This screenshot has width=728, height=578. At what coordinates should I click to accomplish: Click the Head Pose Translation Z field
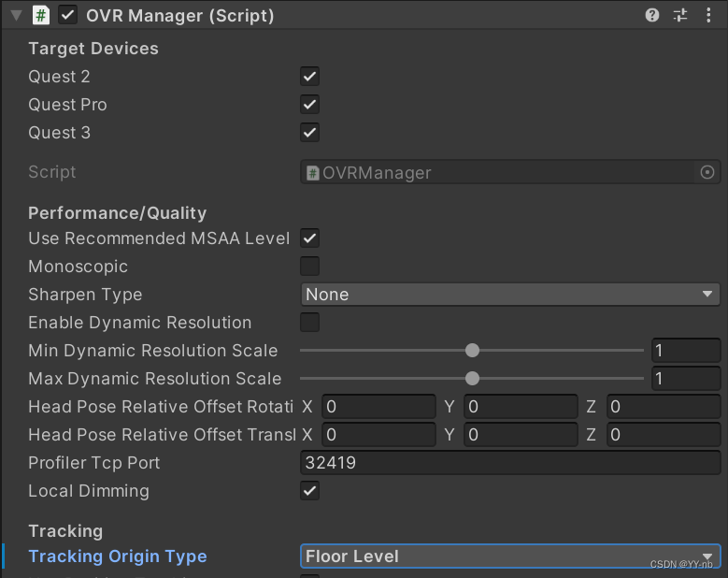(x=664, y=435)
